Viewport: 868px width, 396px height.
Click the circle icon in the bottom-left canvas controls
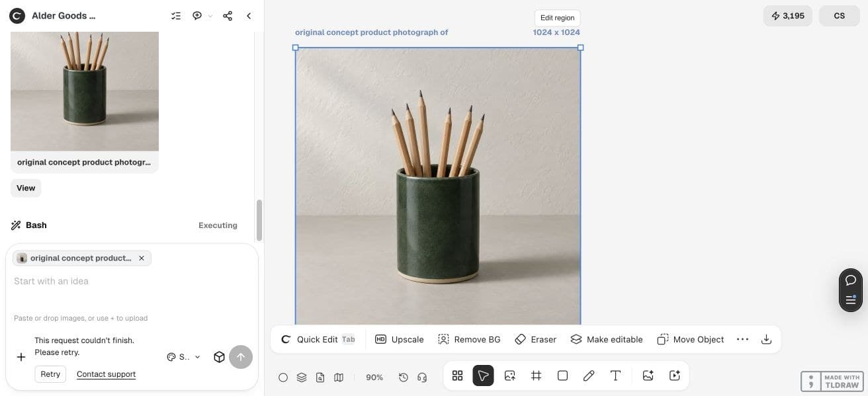click(283, 377)
